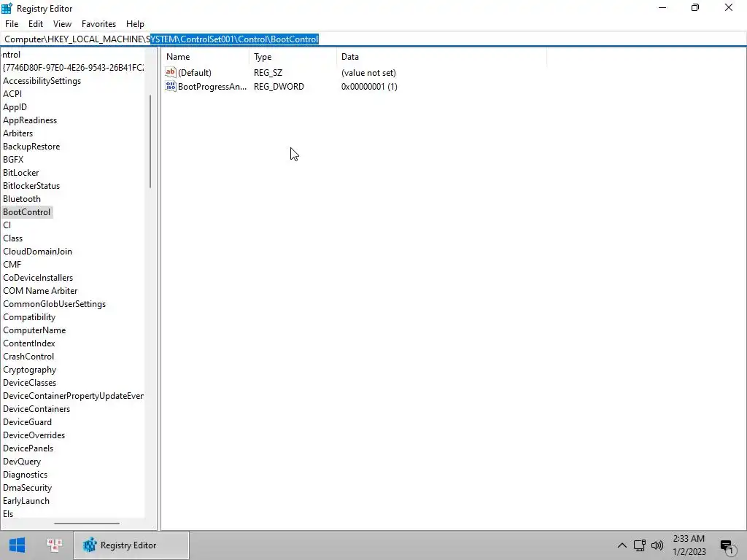Open the notification center icon
Viewport: 747px width, 560px height.
(727, 546)
